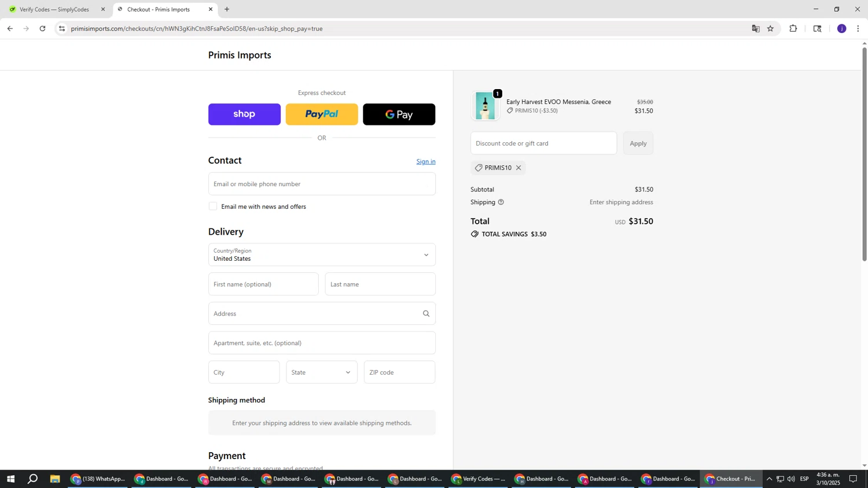Click the TOTAL SAVINGS $3.50 text
Viewport: 868px width, 488px height.
[514, 234]
